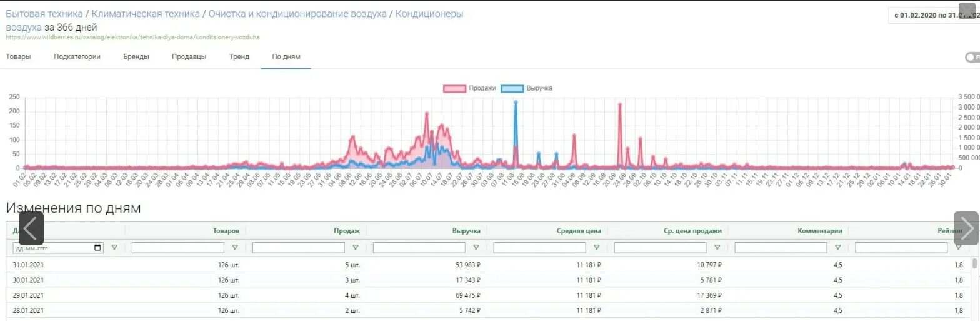Image resolution: width=980 pixels, height=321 pixels.
Task: Select the Продавцы tab
Action: (189, 56)
